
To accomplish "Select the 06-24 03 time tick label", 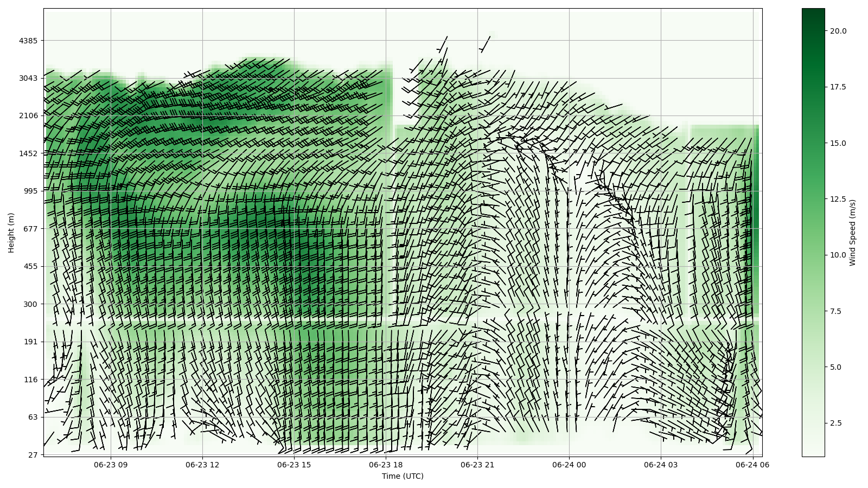I will click(661, 465).
